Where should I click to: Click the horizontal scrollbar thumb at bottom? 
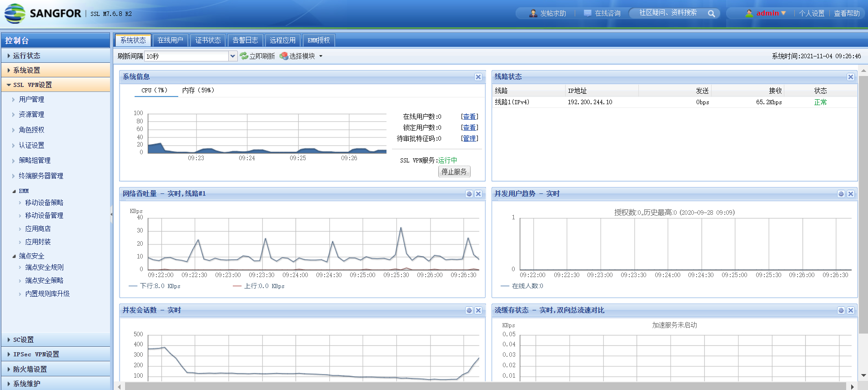[486, 387]
